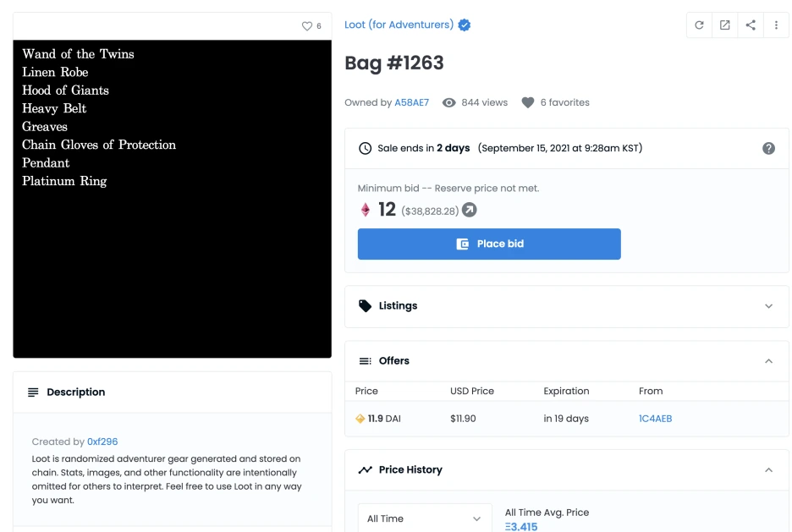Open the Loot (for Adventurers) collection link
792x532 pixels.
pyautogui.click(x=399, y=25)
